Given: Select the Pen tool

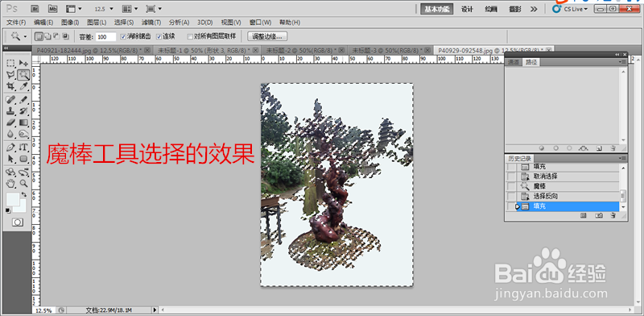Looking at the screenshot, I should [11, 148].
